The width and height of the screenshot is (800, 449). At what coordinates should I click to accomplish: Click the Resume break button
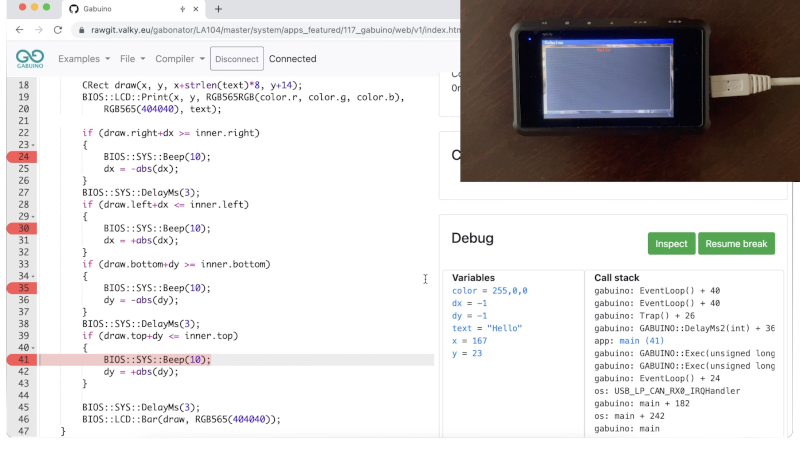click(x=736, y=244)
